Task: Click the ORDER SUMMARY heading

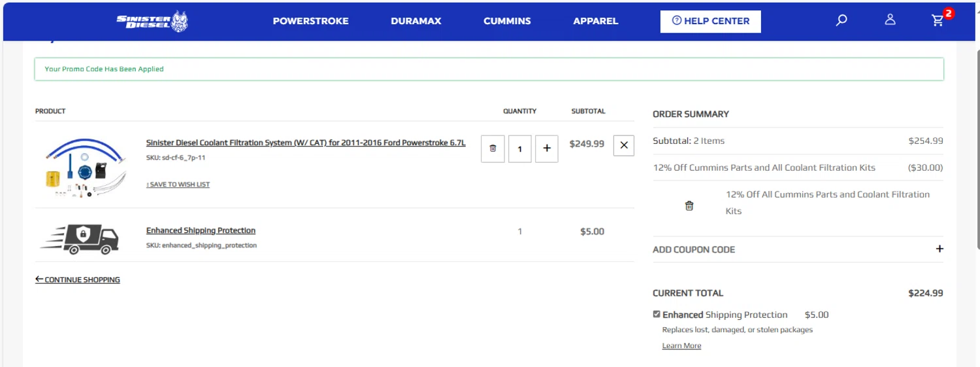Action: tap(691, 114)
